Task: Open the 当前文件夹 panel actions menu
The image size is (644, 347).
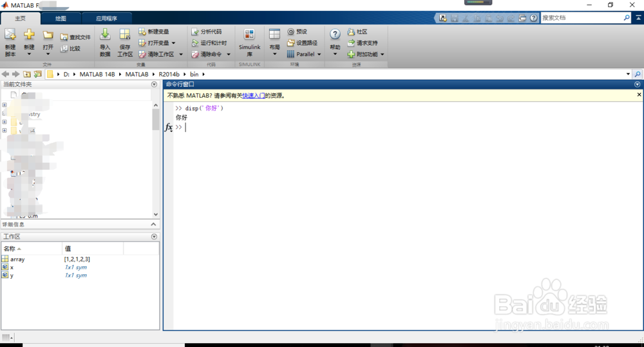Action: pyautogui.click(x=154, y=84)
